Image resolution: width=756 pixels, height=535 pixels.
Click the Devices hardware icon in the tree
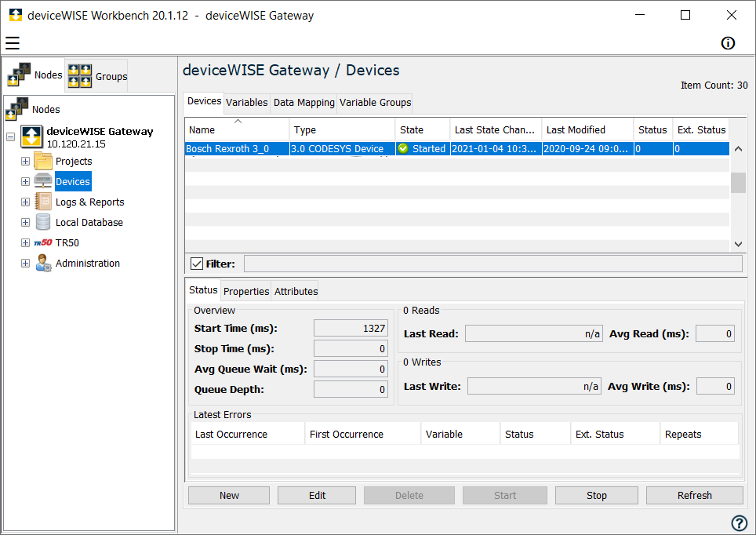[x=43, y=181]
